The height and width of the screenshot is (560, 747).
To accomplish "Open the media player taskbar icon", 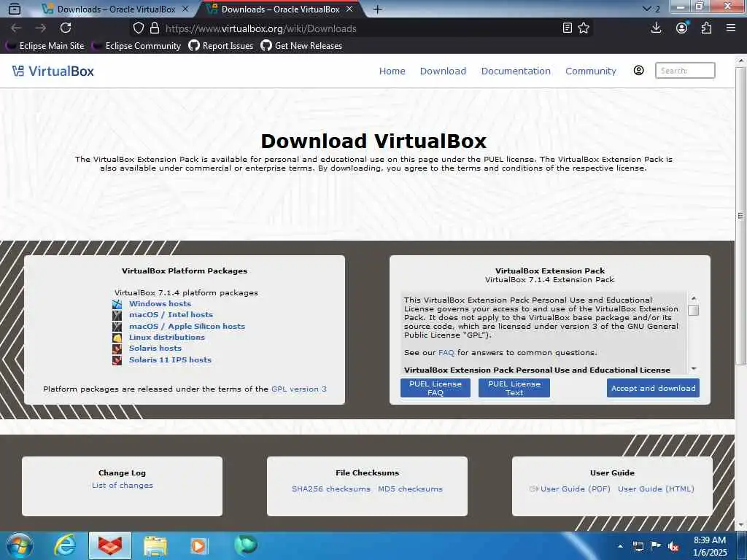I will point(198,545).
